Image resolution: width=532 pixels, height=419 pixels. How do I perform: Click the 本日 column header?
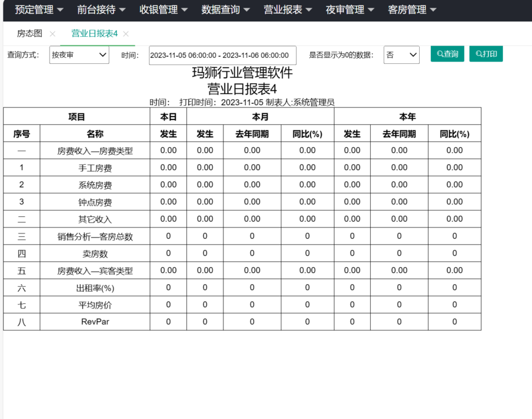pos(168,116)
